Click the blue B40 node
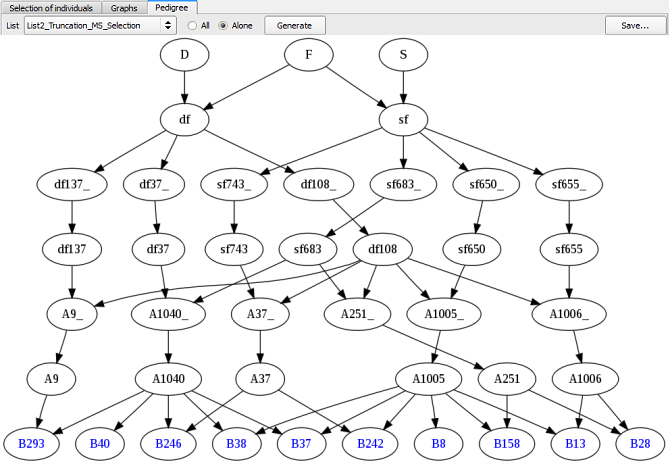Viewport: 669px width, 464px height. pyautogui.click(x=100, y=442)
